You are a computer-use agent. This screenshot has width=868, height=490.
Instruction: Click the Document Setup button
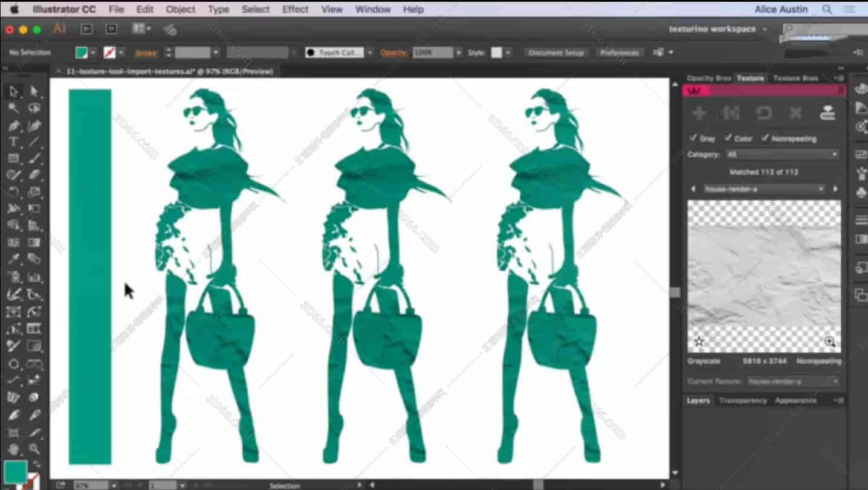555,53
